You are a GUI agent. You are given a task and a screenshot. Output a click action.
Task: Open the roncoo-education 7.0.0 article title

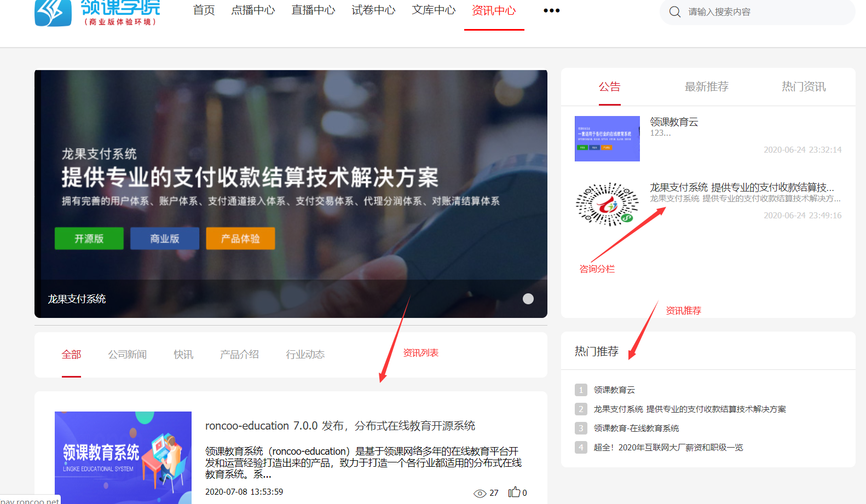[x=340, y=426]
